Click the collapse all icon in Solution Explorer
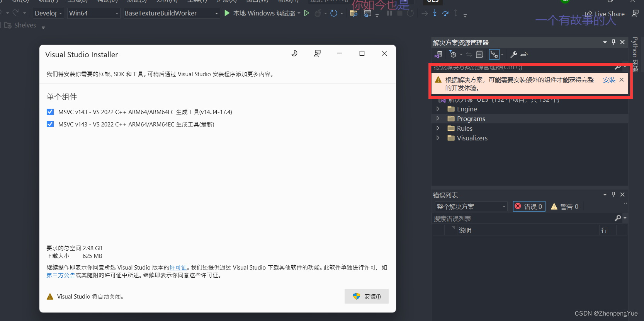Viewport: 644px width, 321px height. point(479,55)
